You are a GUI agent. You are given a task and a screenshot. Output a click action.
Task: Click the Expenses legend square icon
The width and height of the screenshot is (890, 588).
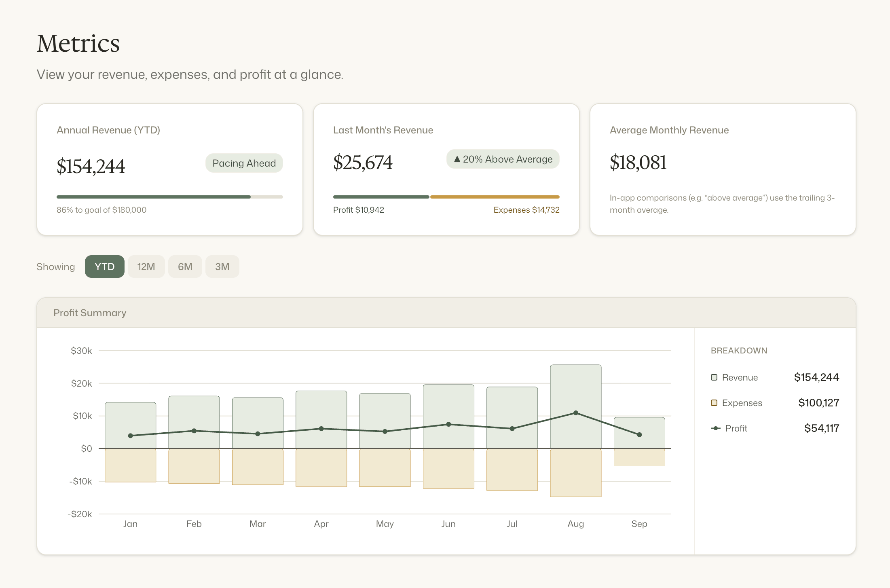tap(714, 403)
